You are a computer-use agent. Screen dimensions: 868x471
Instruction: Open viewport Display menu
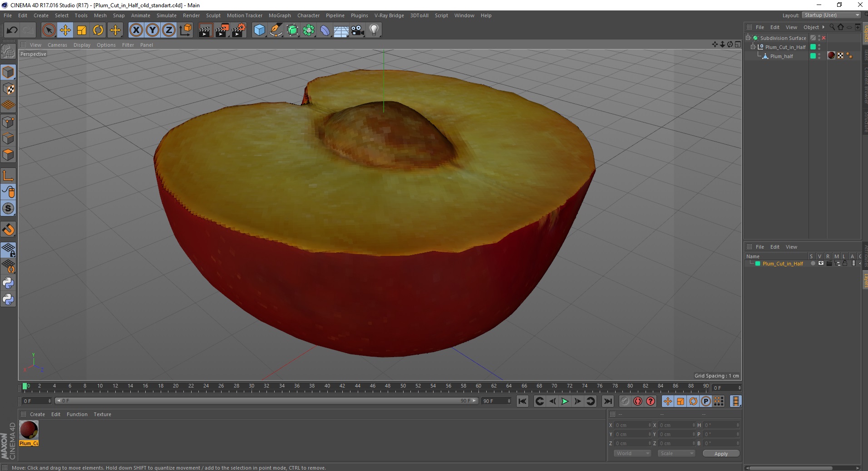pyautogui.click(x=82, y=45)
